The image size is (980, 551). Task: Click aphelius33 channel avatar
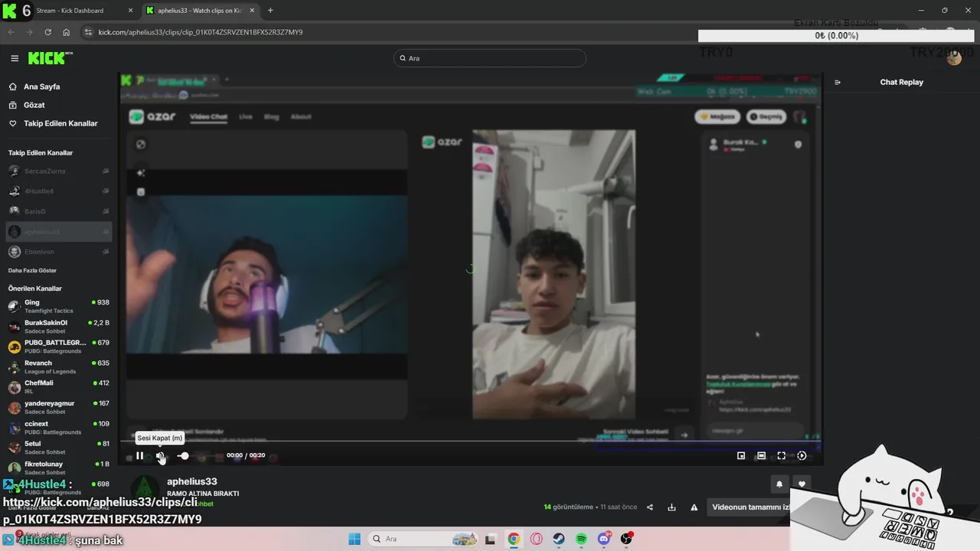coord(145,490)
